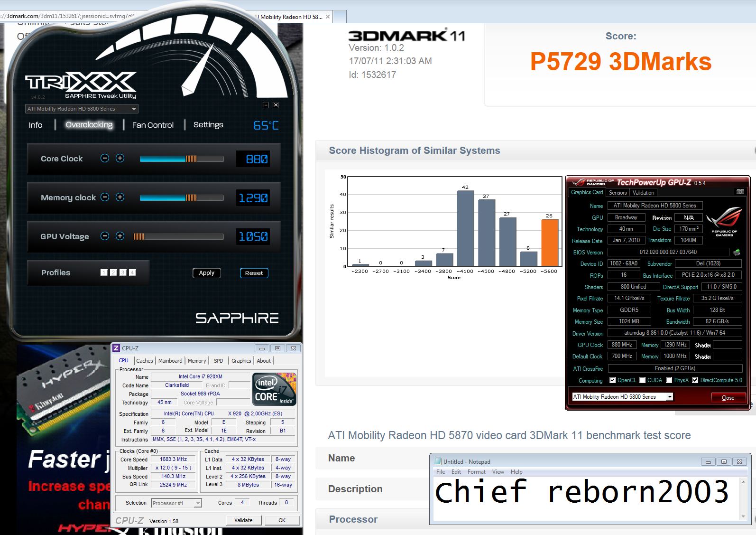This screenshot has height=535, width=756.
Task: Click the GPU-Z screenshot camera icon
Action: 740,192
